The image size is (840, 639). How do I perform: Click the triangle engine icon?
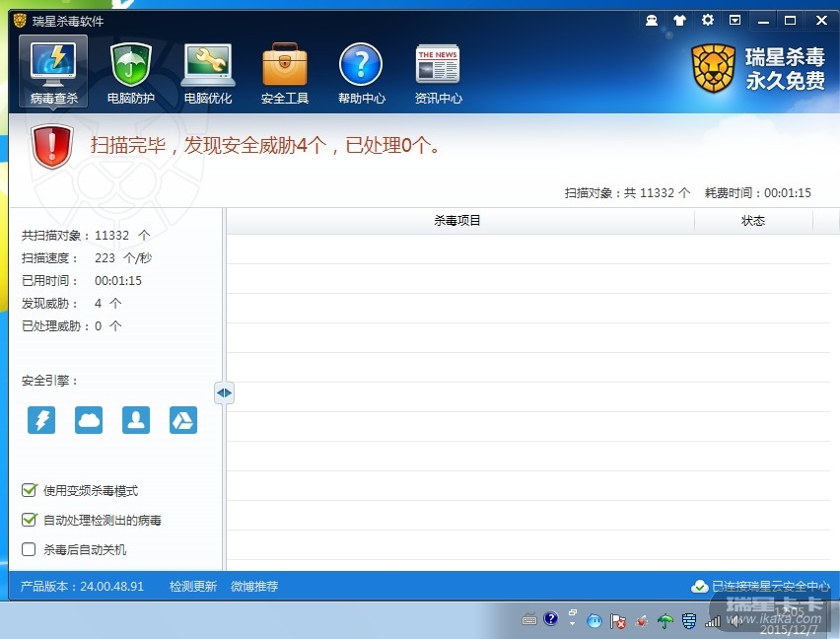(x=183, y=419)
